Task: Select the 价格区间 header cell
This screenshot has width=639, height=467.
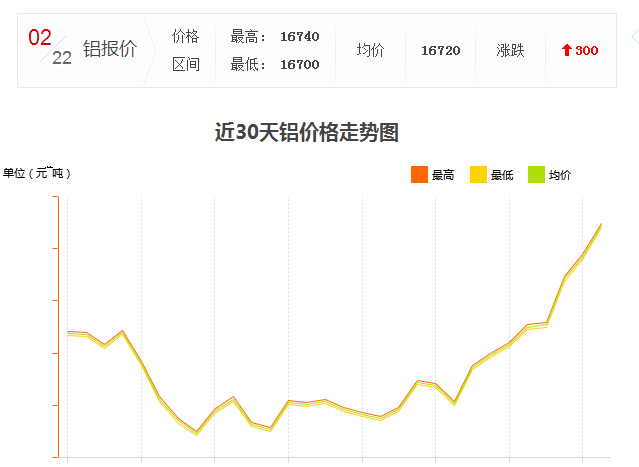Action: tap(186, 50)
